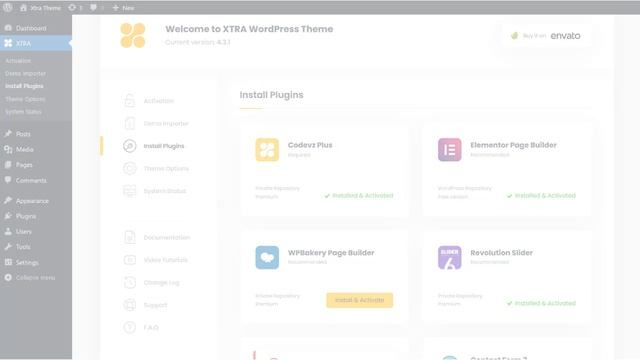
Task: Click the Users person icon in sidebar
Action: (8, 231)
